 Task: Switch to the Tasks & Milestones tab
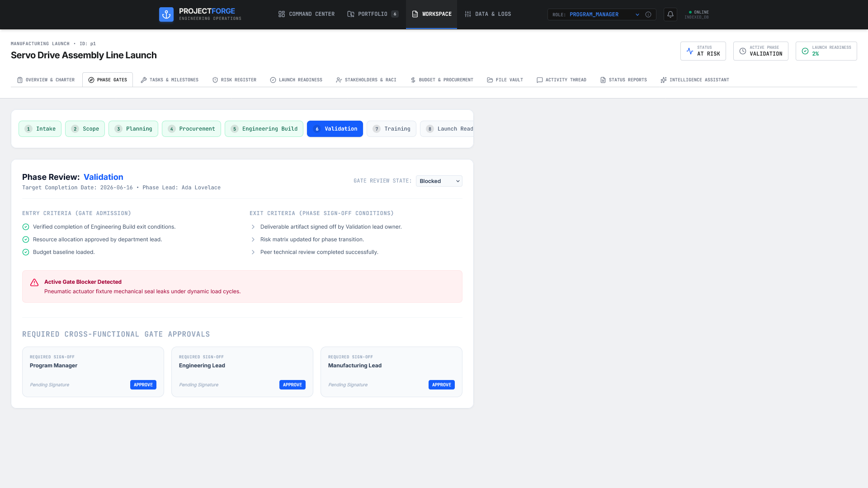(170, 80)
